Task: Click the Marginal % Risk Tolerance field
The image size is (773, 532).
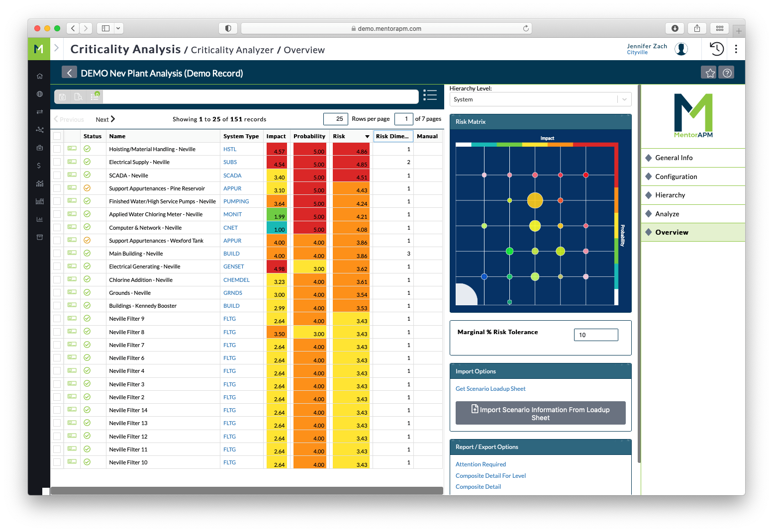Action: coord(595,335)
